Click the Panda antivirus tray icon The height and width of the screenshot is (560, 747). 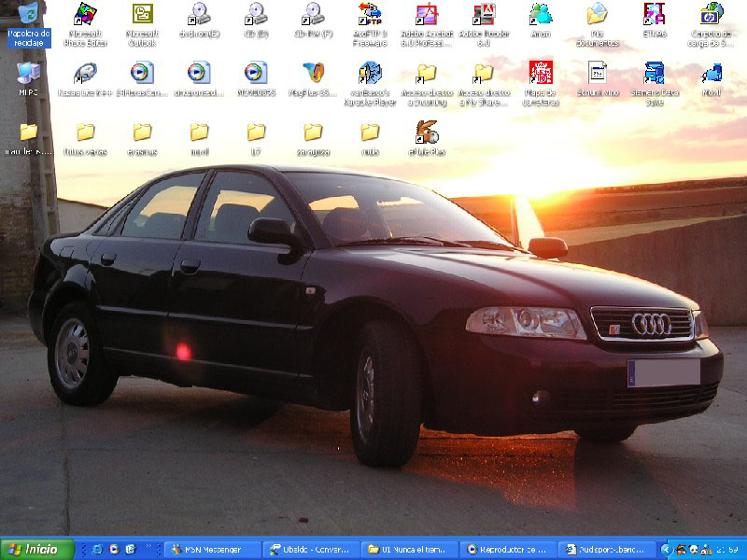click(x=694, y=550)
